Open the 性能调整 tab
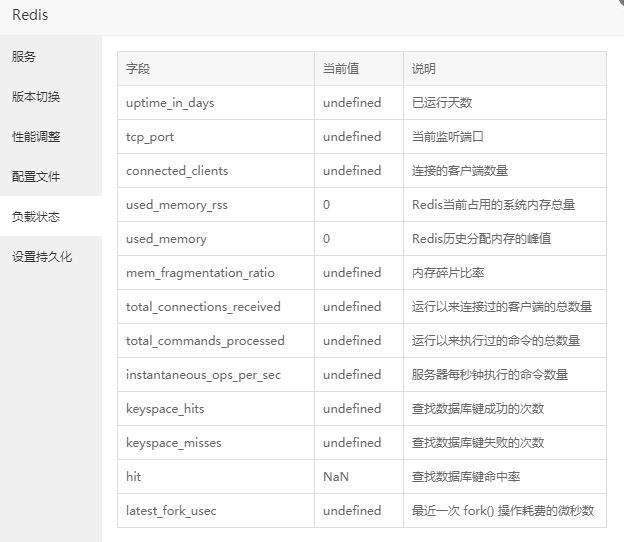This screenshot has width=624, height=542. (51, 136)
